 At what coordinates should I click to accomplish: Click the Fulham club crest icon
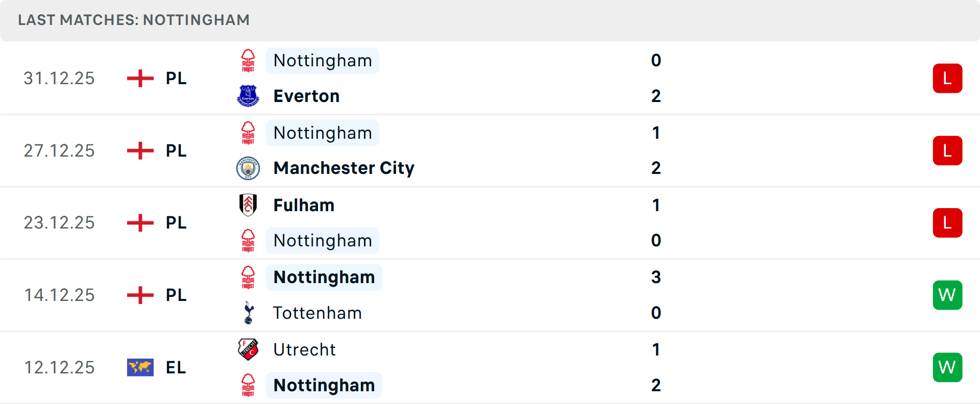point(248,205)
